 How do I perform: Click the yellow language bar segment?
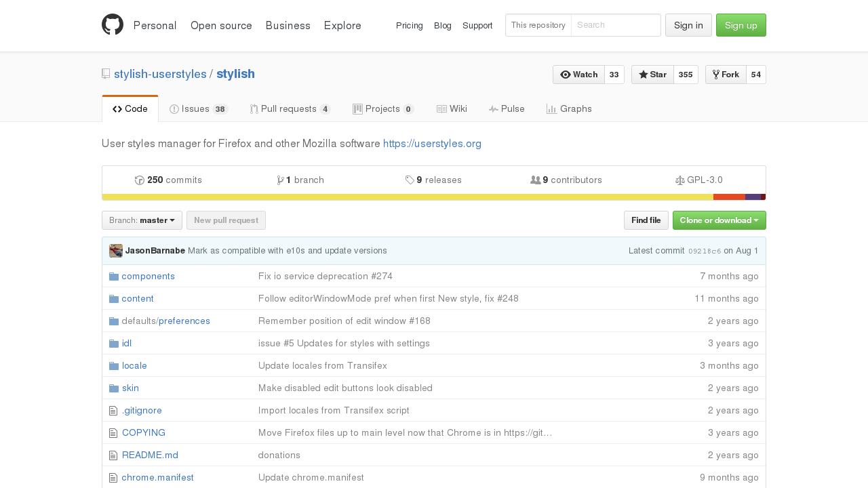click(x=408, y=197)
